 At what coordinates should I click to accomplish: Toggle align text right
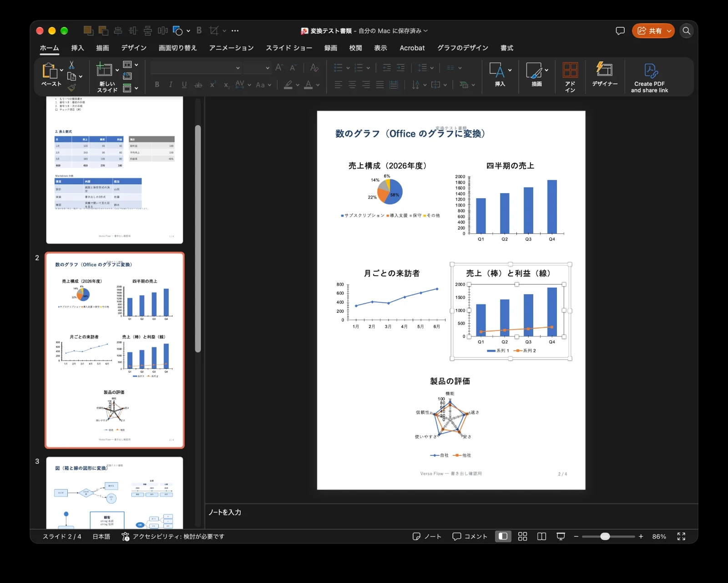366,85
